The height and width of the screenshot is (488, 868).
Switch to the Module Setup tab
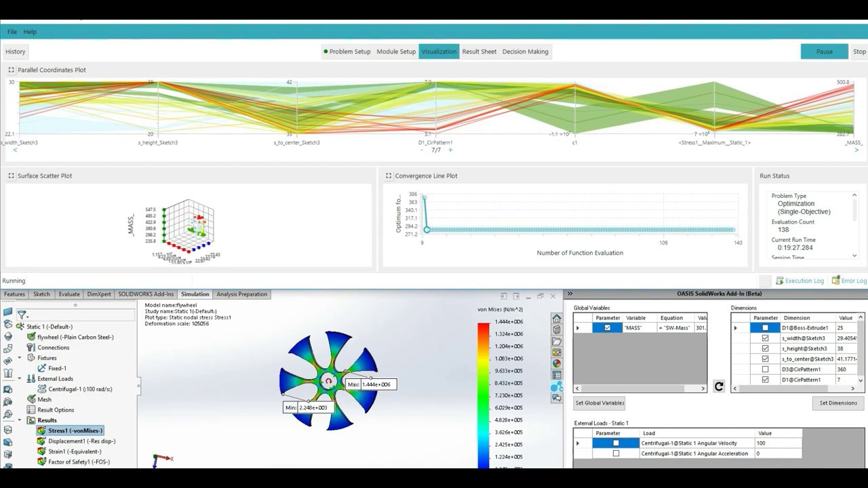click(x=396, y=52)
